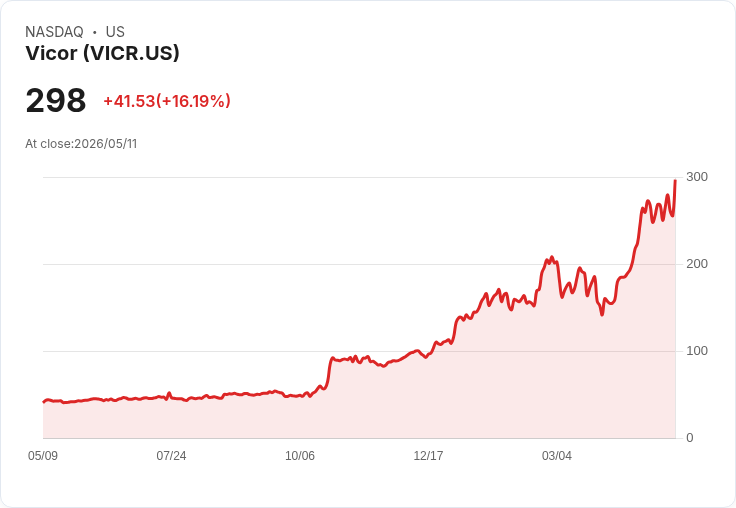Viewport: 736px width, 508px height.
Task: Click the At close:2026/05/11 date text
Action: tap(81, 144)
